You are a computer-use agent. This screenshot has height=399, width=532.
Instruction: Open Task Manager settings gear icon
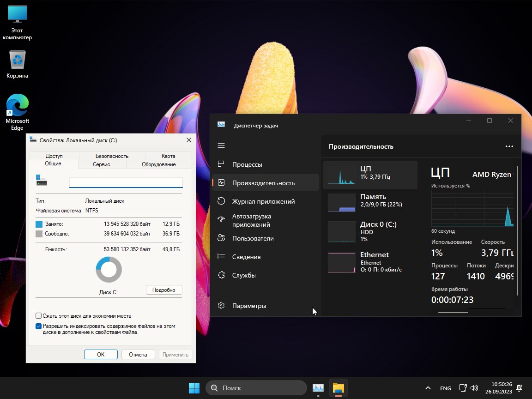pyautogui.click(x=221, y=306)
